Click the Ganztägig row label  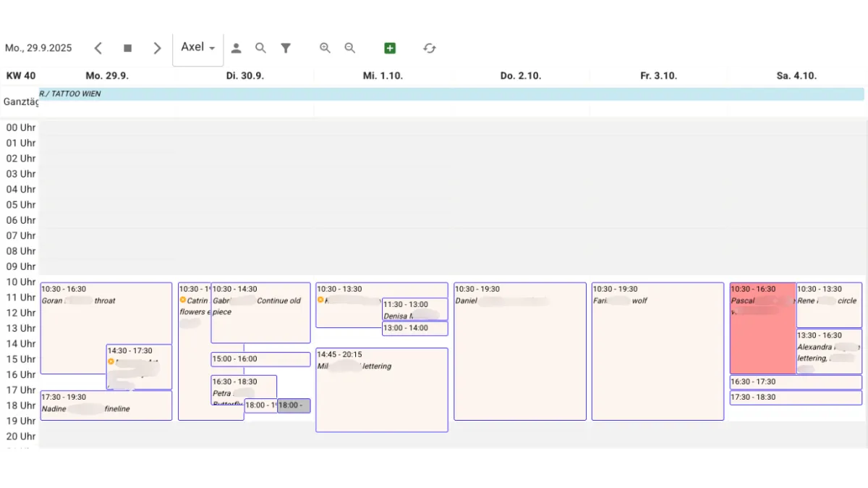(20, 102)
